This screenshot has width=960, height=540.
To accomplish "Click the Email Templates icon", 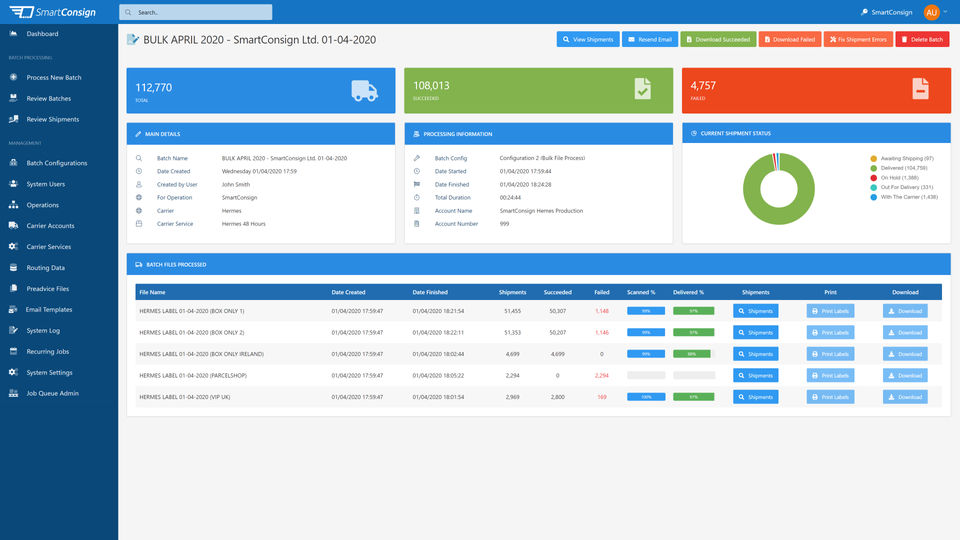I will click(x=13, y=309).
